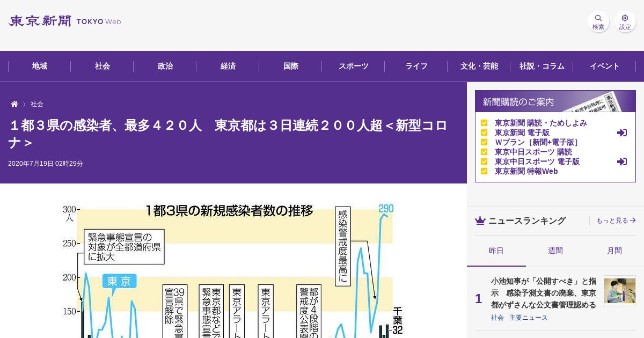The image size is (644, 338).
Task: Click the crown icon by ニュースランキング
Action: tap(480, 221)
